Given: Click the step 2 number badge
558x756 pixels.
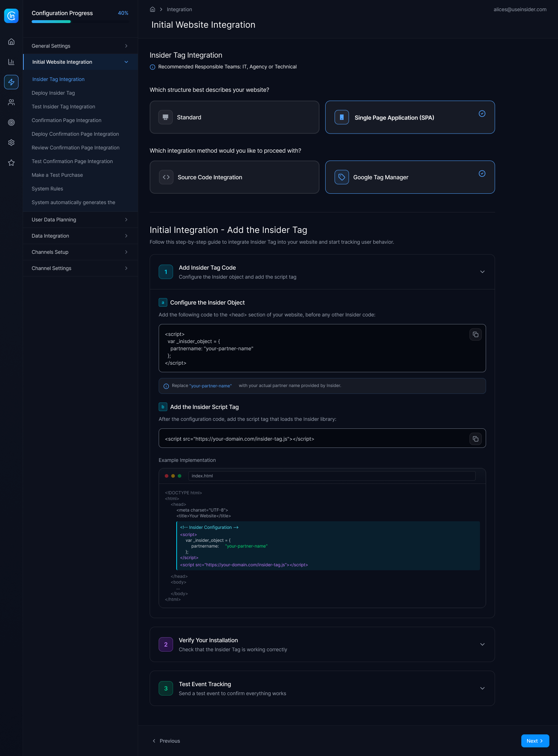Looking at the screenshot, I should tap(166, 645).
